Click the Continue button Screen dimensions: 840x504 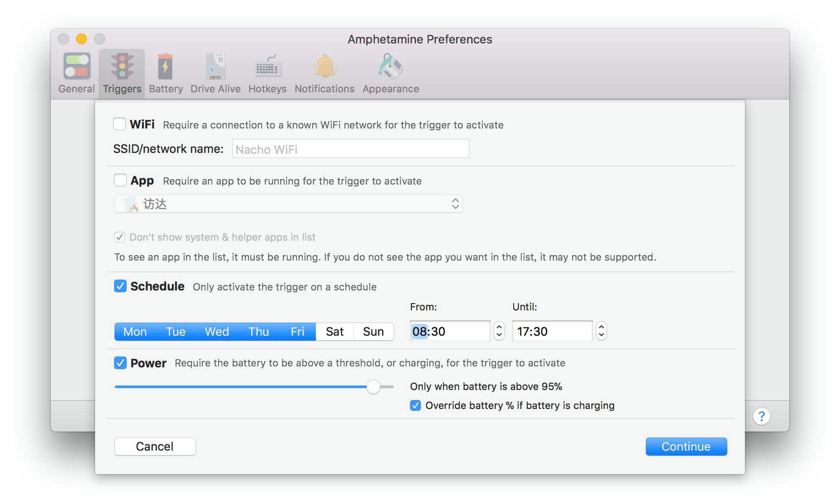686,447
